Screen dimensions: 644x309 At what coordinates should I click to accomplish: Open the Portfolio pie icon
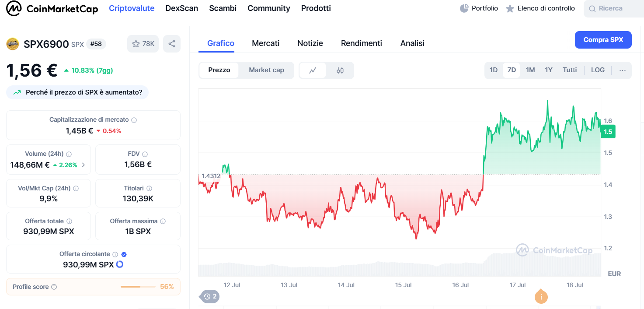coord(464,8)
